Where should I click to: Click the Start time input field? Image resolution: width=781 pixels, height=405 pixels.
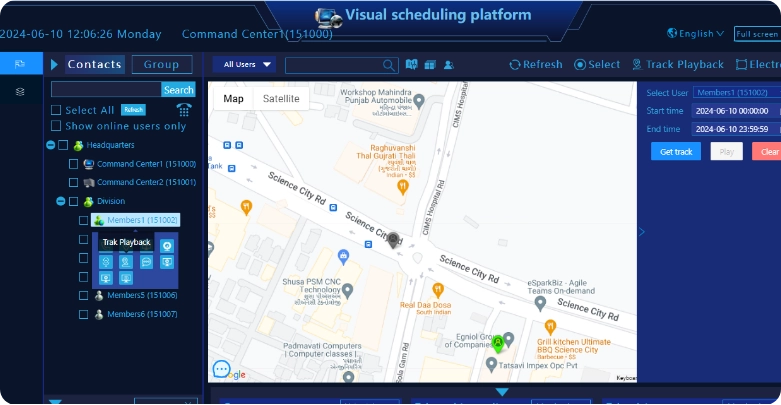point(731,111)
